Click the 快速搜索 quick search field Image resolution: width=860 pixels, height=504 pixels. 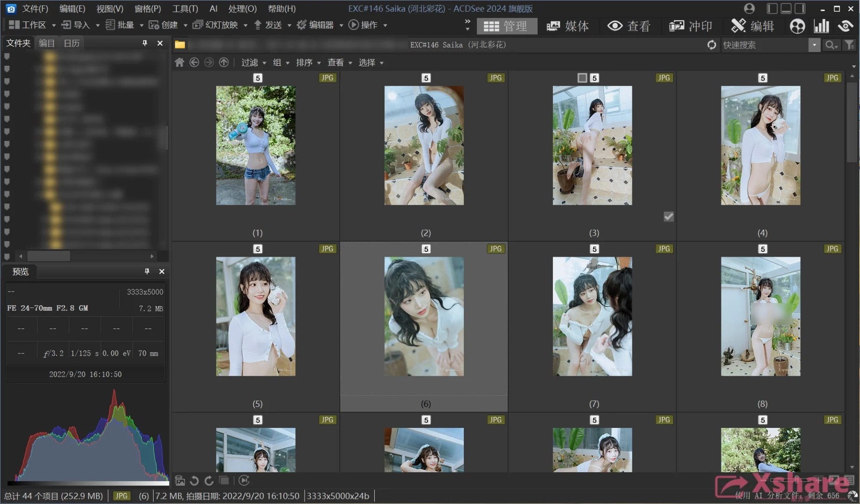(x=764, y=45)
